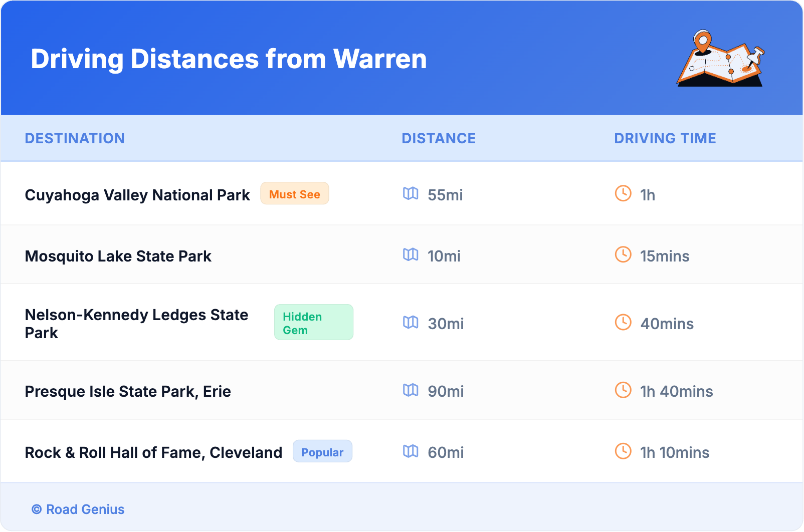Image resolution: width=804 pixels, height=532 pixels.
Task: Click the clock icon next to 1h
Action: point(623,193)
